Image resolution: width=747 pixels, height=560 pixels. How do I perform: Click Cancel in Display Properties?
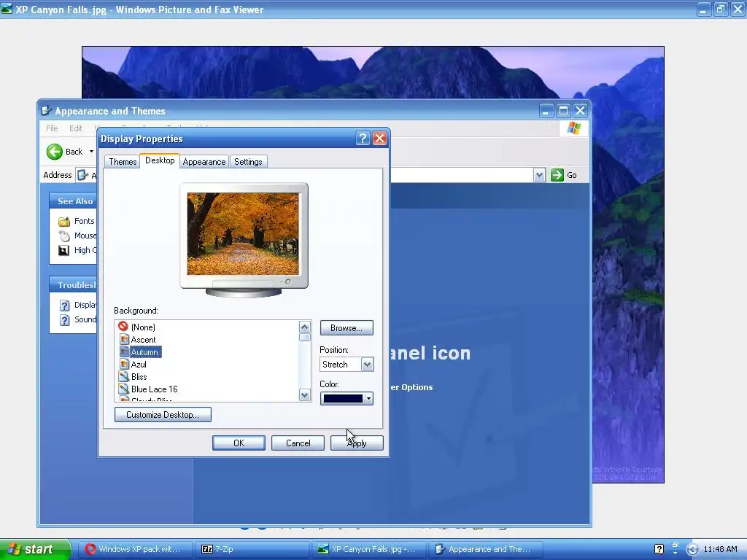298,443
